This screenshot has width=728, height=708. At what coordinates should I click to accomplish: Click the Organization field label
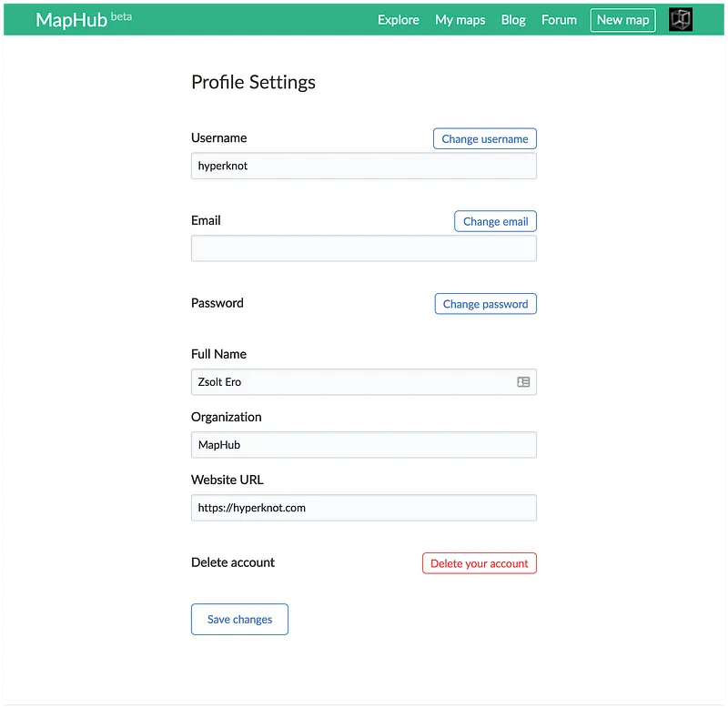tap(227, 417)
